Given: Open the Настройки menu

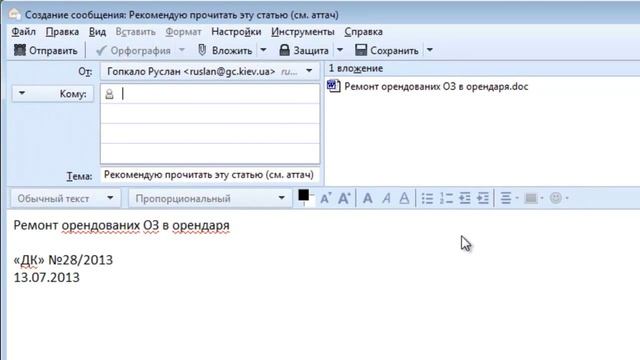Looking at the screenshot, I should pyautogui.click(x=236, y=32).
